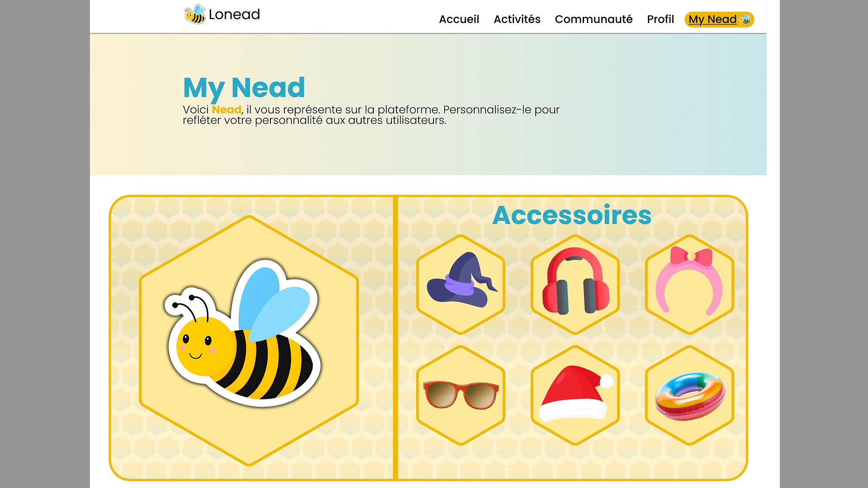Click the small bee icon in My Nead button
The image size is (868, 488).
click(x=745, y=19)
